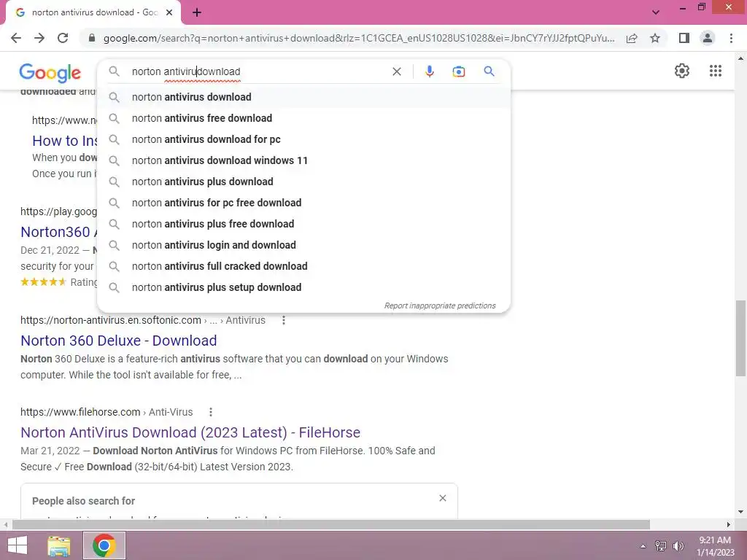Viewport: 747px width, 560px height.
Task: Go forward in browser history
Action: [39, 38]
